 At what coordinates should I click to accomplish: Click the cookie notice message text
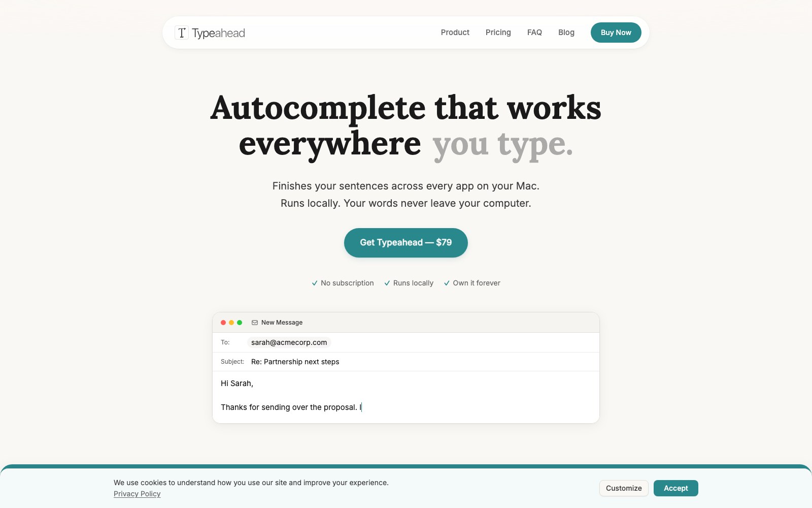tap(251, 483)
